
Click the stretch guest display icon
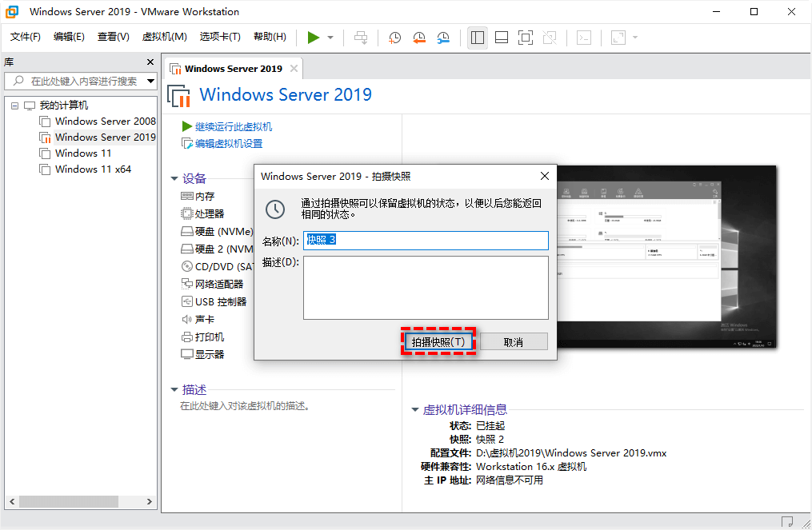coord(618,38)
